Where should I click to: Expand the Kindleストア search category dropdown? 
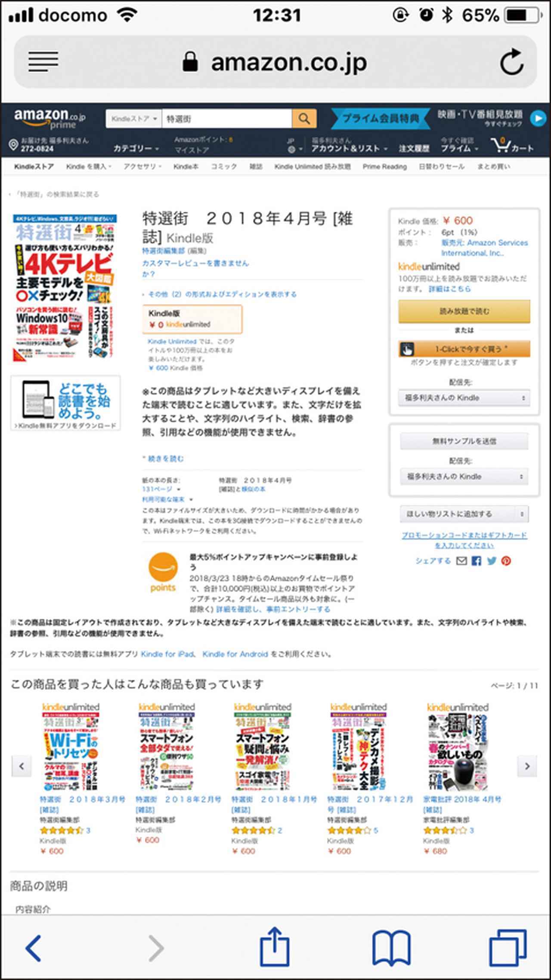point(134,118)
